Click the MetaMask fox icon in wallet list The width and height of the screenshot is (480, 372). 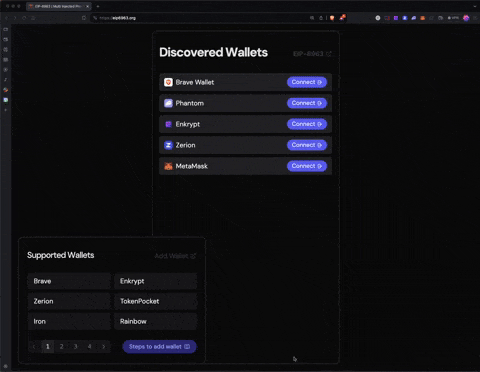click(168, 166)
